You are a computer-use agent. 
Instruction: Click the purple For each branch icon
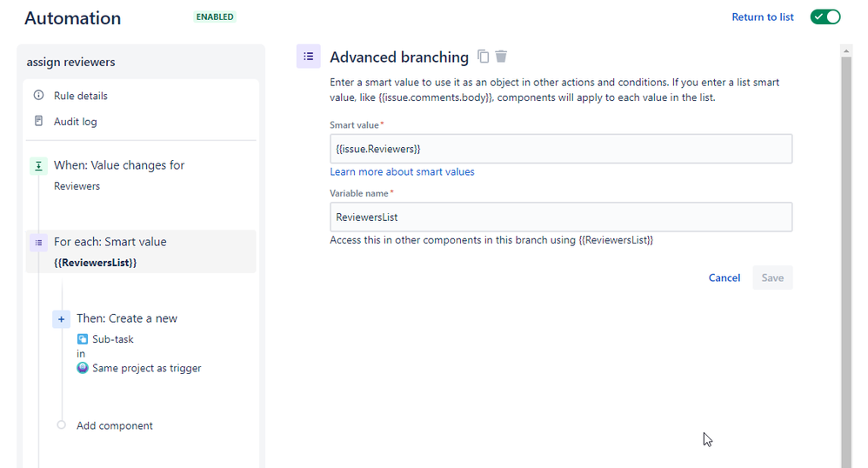pyautogui.click(x=39, y=243)
